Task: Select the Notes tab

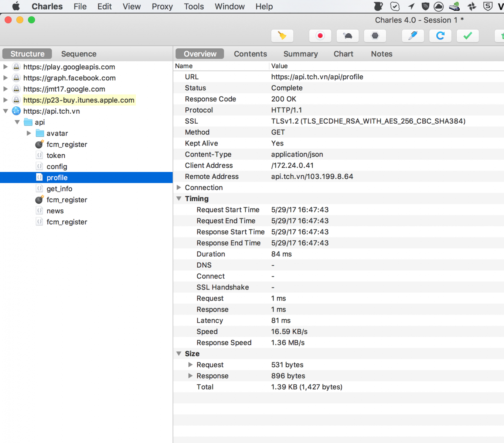Action: [382, 54]
